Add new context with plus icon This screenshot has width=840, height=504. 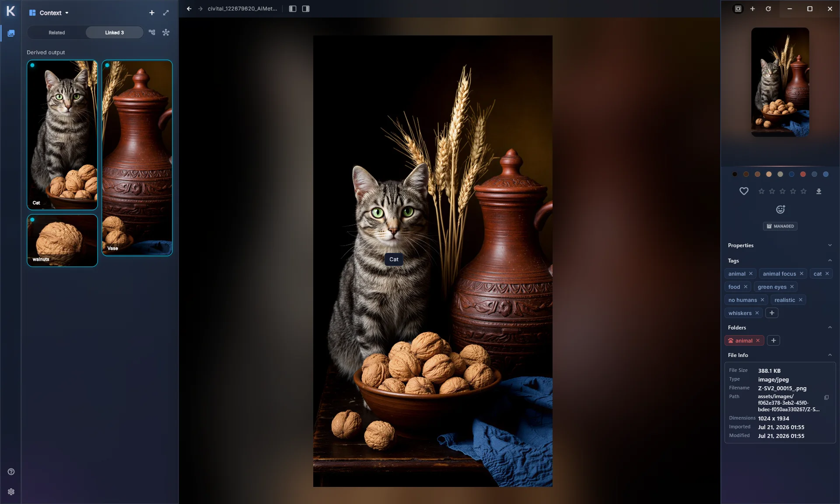pyautogui.click(x=152, y=13)
